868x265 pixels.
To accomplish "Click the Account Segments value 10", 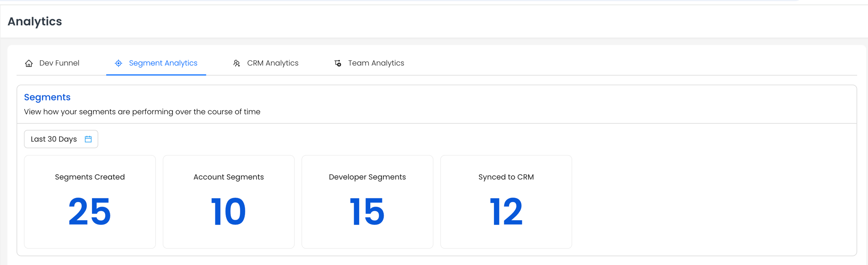I will coord(228,212).
